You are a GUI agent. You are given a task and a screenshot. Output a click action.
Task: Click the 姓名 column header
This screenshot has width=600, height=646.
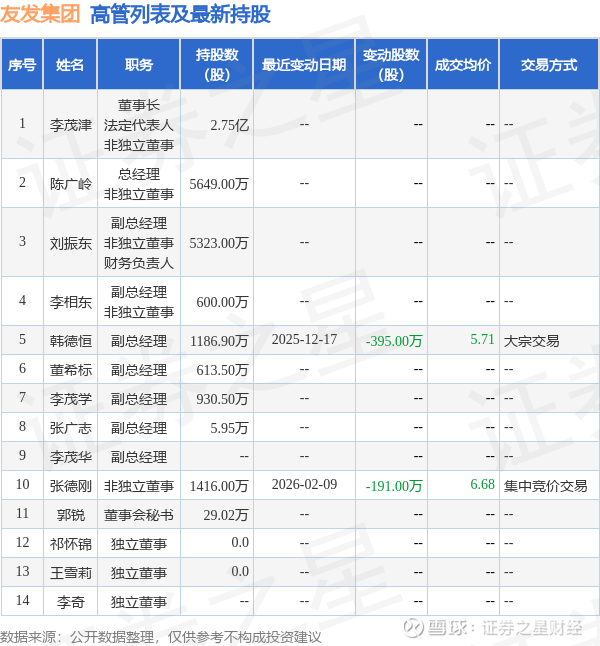click(70, 65)
